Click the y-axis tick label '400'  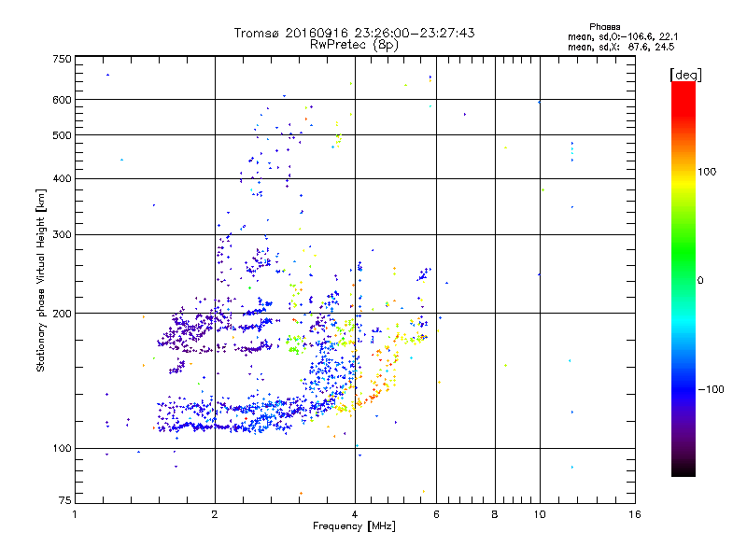[x=62, y=178]
